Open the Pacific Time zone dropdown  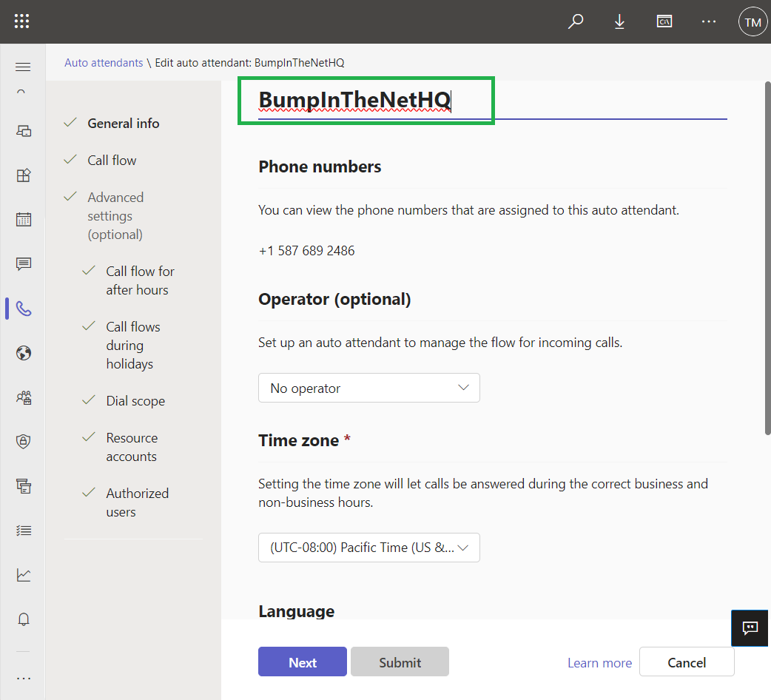pyautogui.click(x=368, y=548)
